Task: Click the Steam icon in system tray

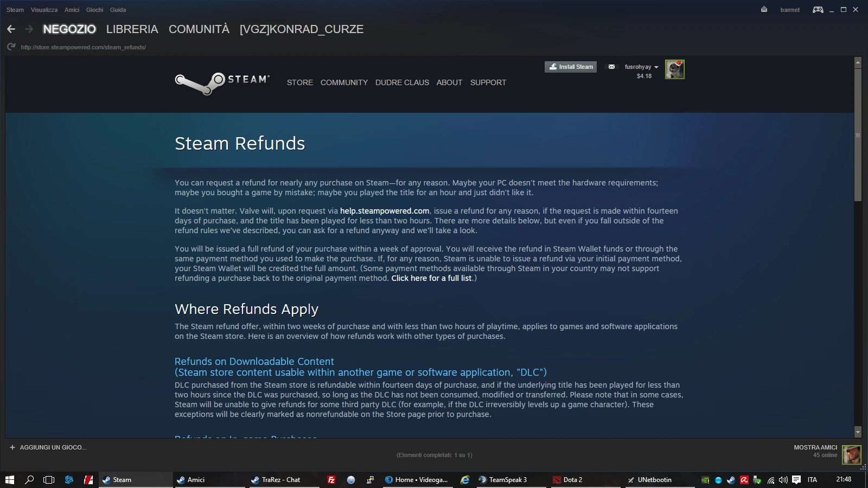Action: pyautogui.click(x=731, y=480)
